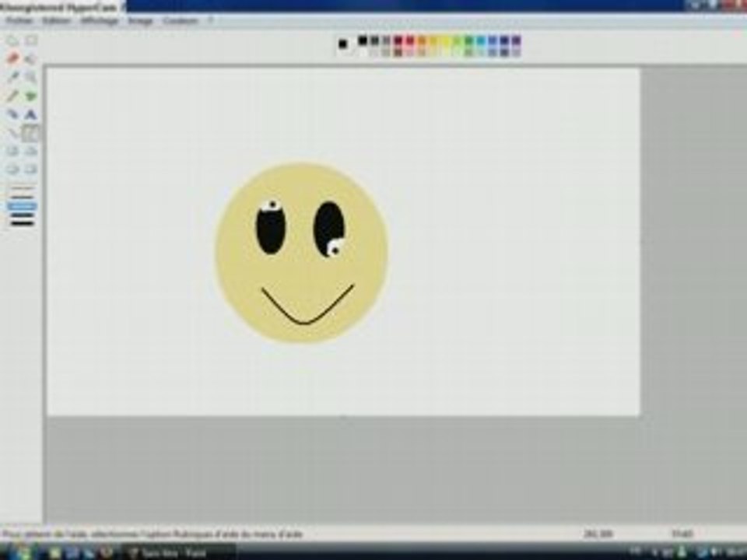Open the Couleurs menu

coord(180,21)
